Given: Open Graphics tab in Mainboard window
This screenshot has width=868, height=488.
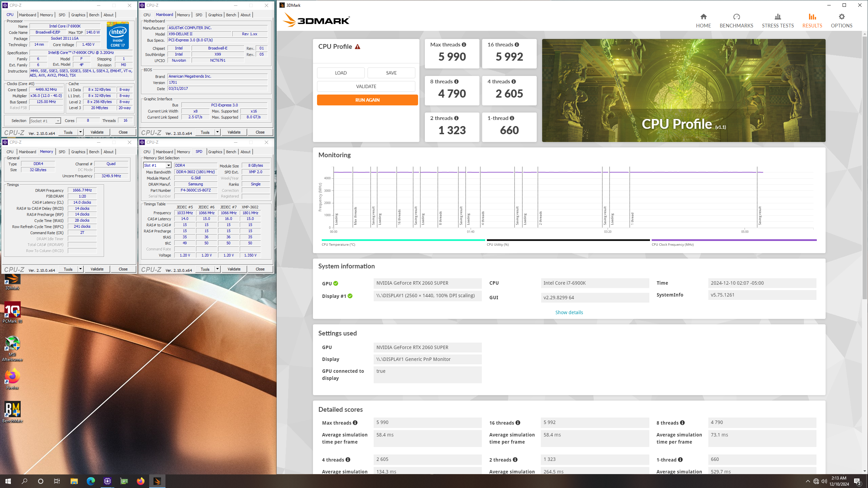Looking at the screenshot, I should [215, 15].
